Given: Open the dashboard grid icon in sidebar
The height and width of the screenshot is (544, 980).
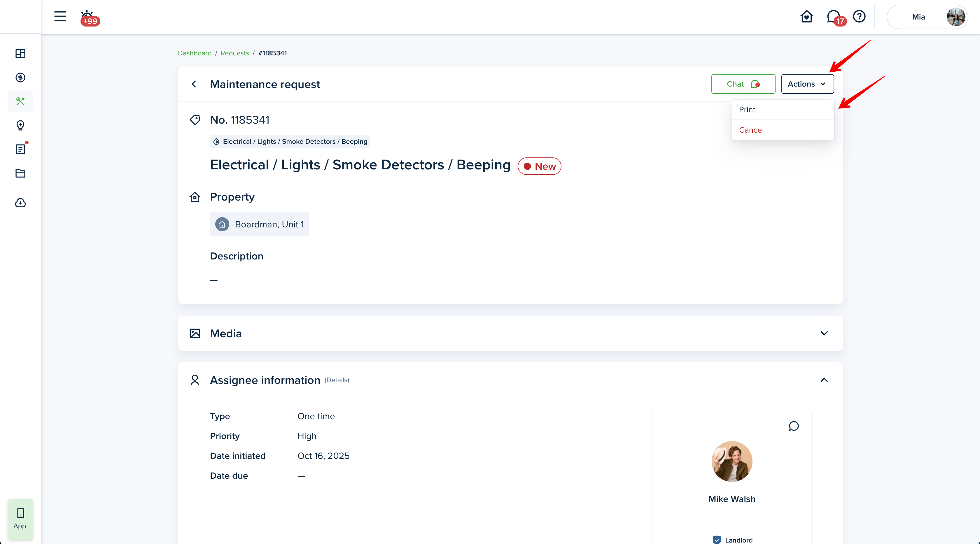Looking at the screenshot, I should [x=20, y=54].
